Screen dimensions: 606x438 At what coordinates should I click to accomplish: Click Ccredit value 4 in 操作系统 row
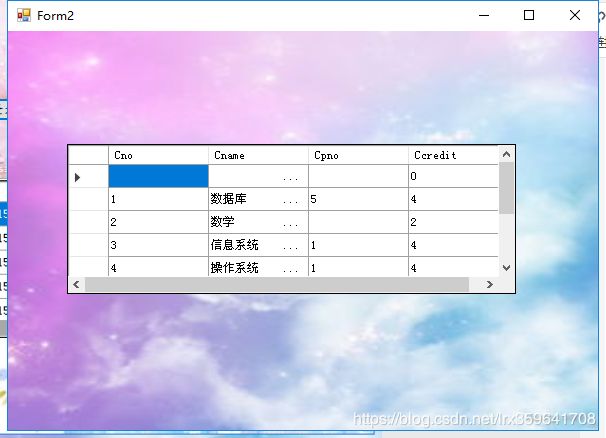tap(453, 266)
